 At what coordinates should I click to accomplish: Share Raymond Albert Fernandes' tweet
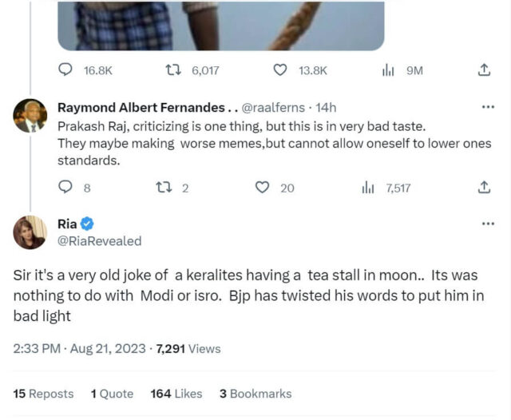tap(483, 188)
